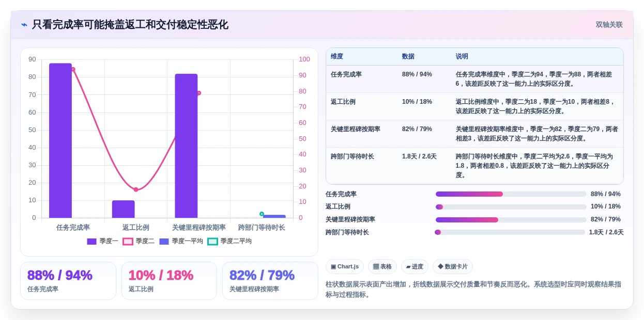Click the 关键里程碑按期率 progress bar

511,220
